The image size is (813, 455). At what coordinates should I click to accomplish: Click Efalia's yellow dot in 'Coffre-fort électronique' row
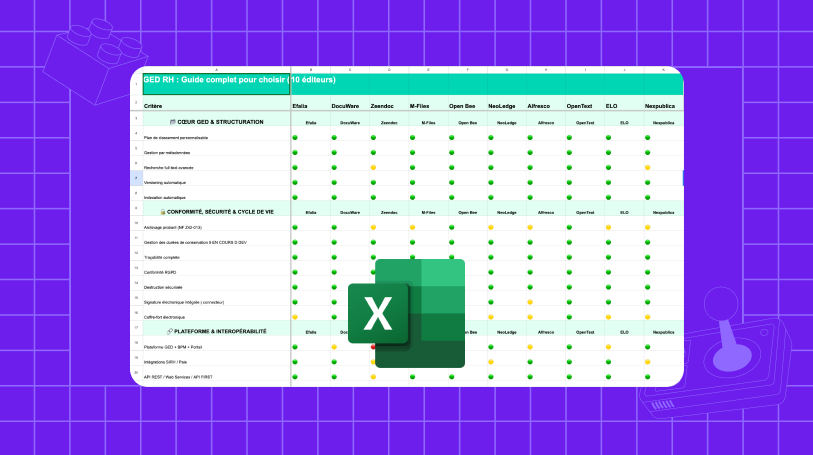[295, 317]
